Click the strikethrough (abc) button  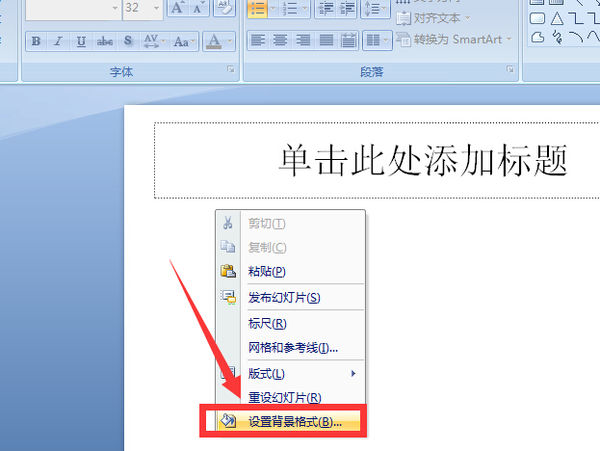tap(104, 42)
